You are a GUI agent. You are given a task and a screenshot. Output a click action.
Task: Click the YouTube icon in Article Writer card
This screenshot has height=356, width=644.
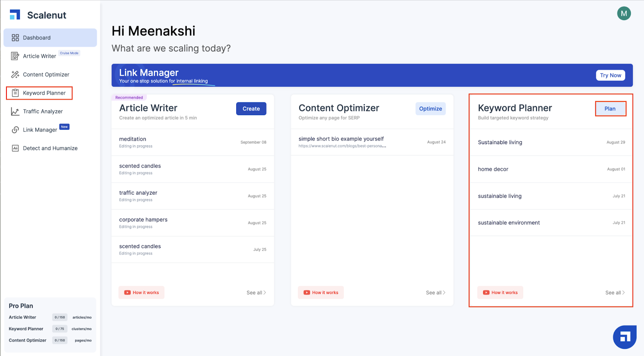point(128,293)
